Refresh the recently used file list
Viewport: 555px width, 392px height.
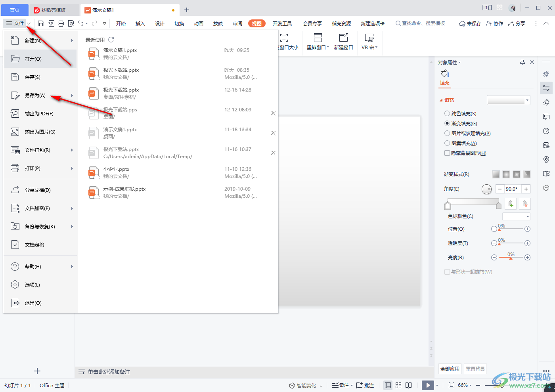pyautogui.click(x=111, y=40)
